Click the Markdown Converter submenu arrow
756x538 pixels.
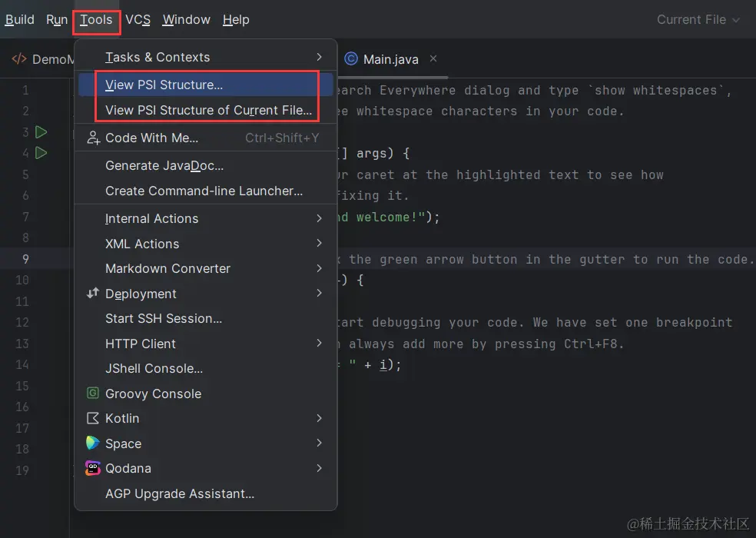pyautogui.click(x=319, y=267)
